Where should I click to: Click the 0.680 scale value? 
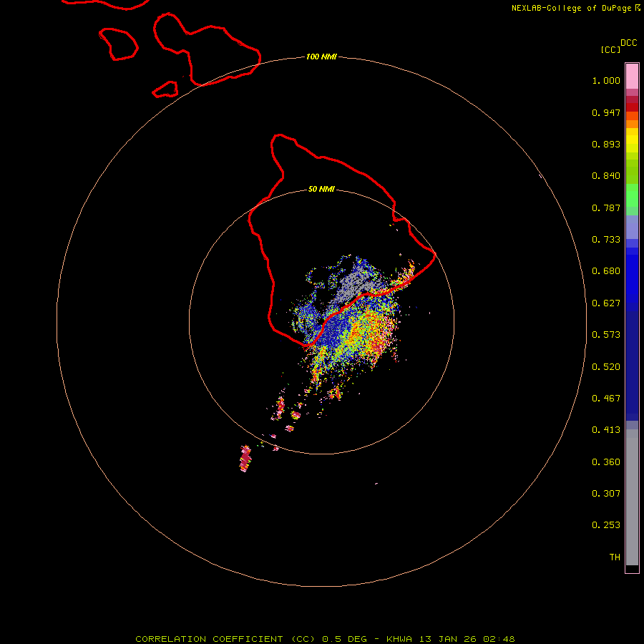(606, 271)
